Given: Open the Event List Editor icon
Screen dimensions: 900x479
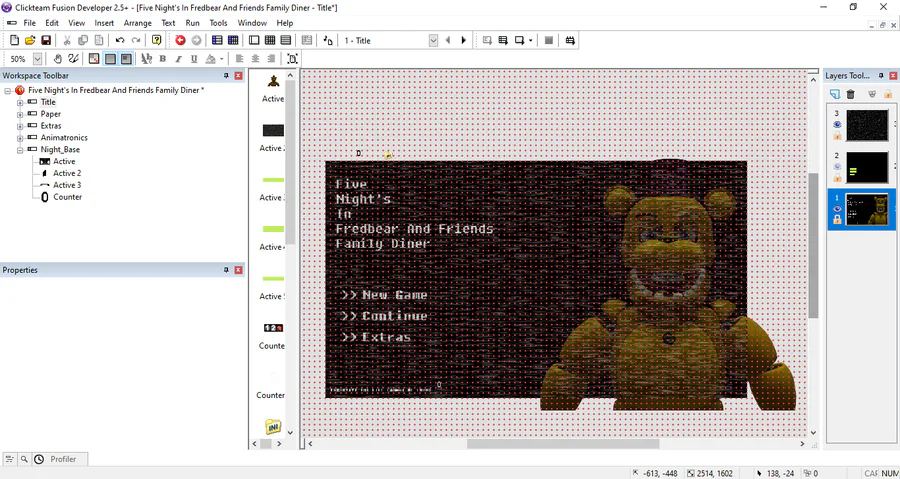Looking at the screenshot, I should (x=286, y=40).
